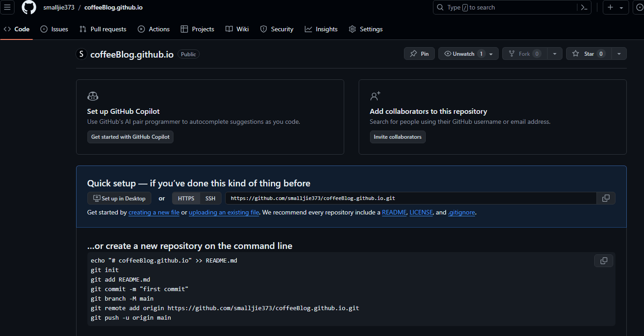This screenshot has height=336, width=644.
Task: Click the LICENSE link
Action: click(x=421, y=212)
